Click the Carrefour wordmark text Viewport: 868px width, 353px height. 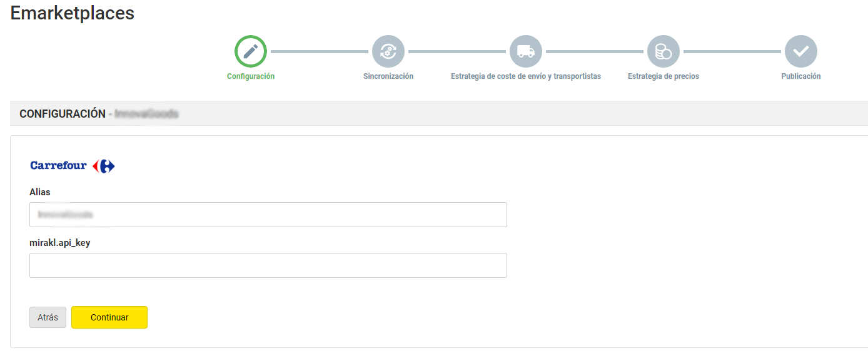tap(58, 166)
